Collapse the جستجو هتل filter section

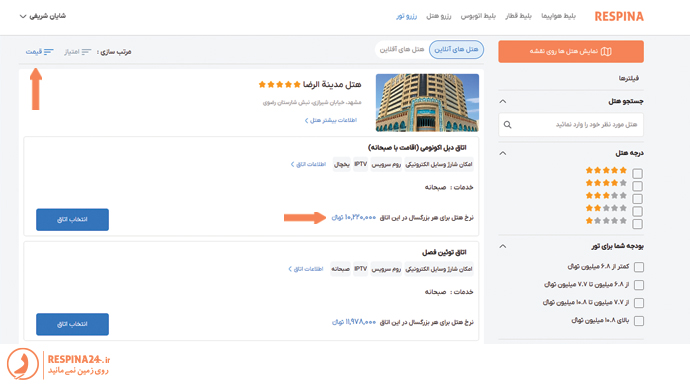point(503,102)
